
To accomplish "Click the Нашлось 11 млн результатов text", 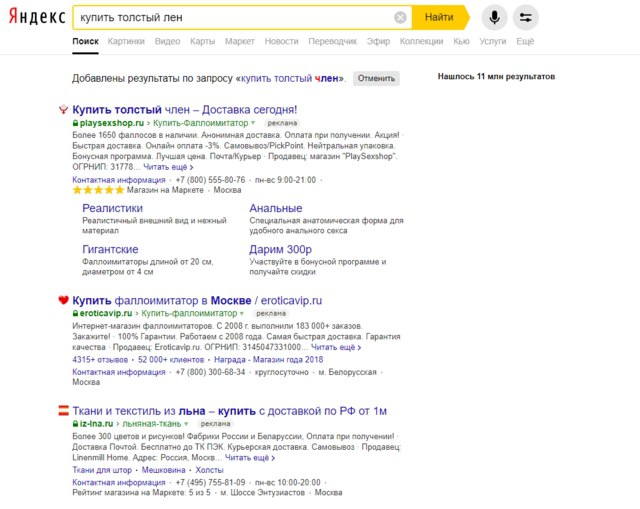I will point(496,76).
